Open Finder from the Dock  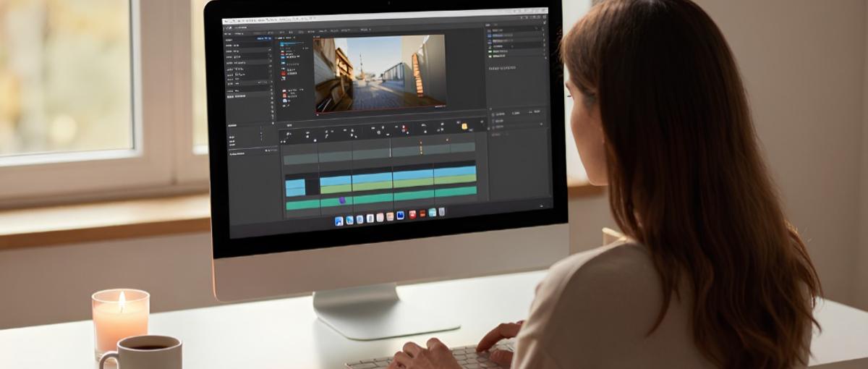pos(339,221)
